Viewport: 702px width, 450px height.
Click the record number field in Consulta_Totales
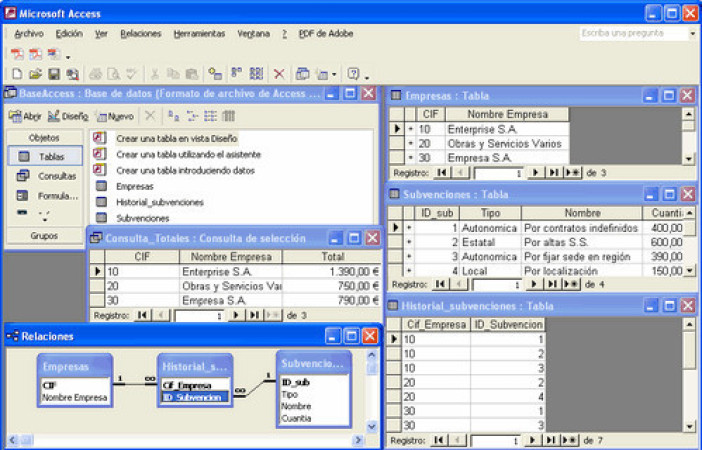click(199, 316)
